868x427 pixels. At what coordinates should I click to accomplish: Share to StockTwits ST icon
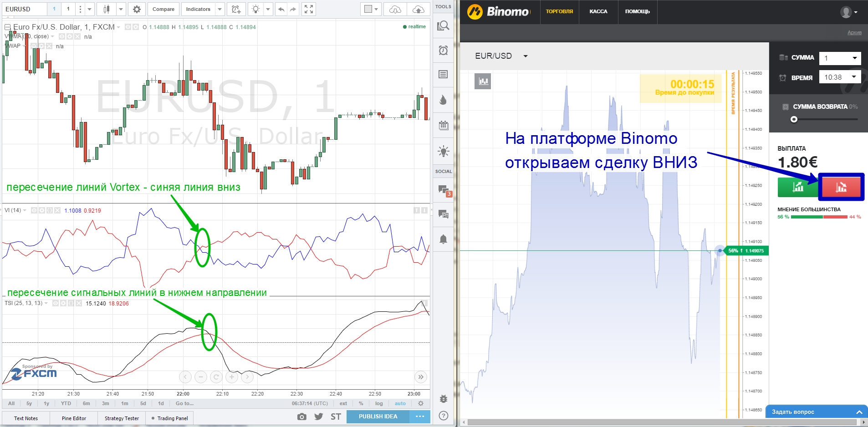[x=336, y=417]
